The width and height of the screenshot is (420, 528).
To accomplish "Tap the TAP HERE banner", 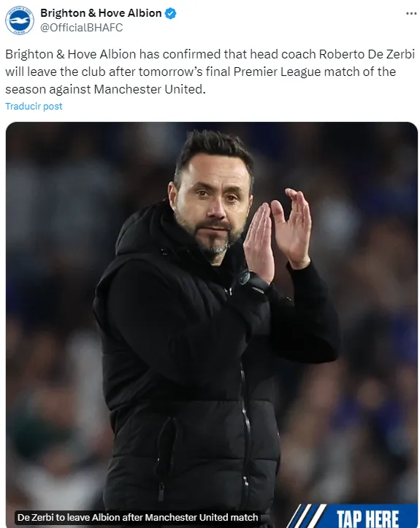I will (367, 517).
